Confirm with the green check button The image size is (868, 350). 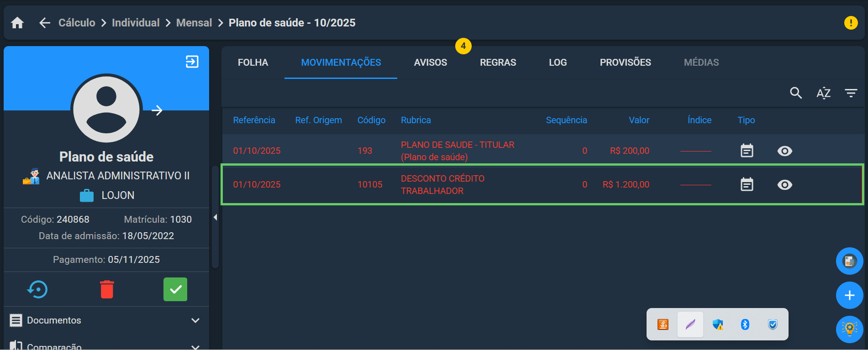click(175, 289)
